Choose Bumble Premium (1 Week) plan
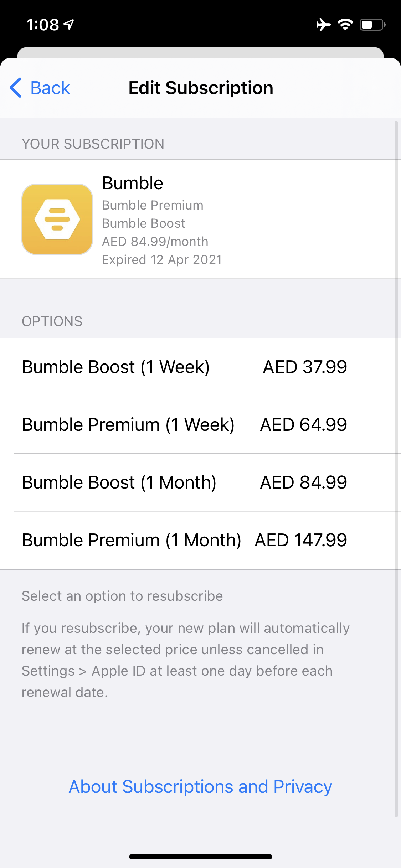Image resolution: width=401 pixels, height=868 pixels. tap(200, 424)
